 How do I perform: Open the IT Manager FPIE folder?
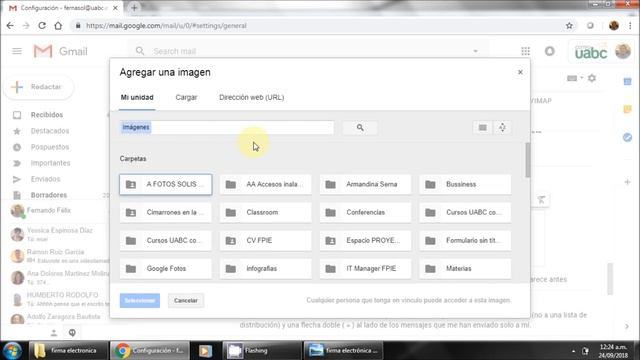365,269
